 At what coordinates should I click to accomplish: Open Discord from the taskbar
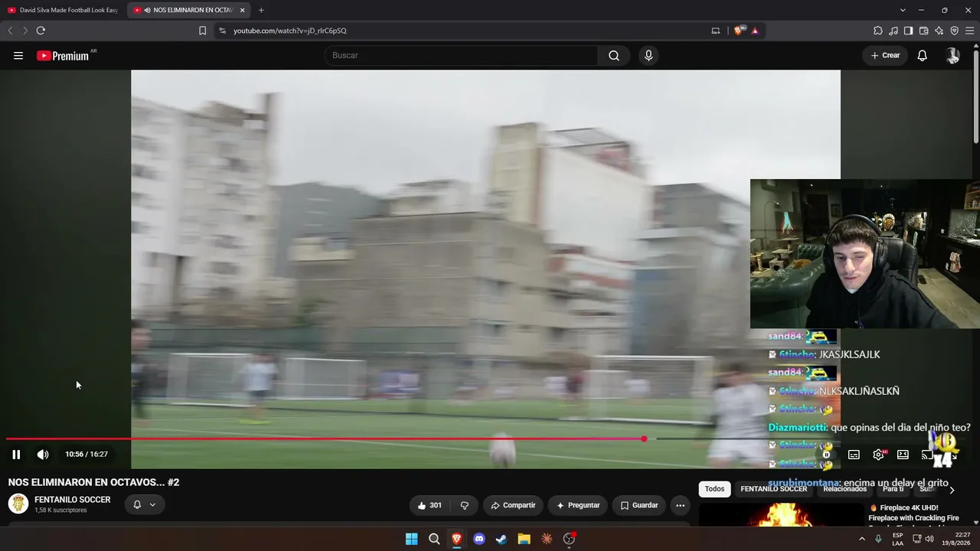click(479, 539)
